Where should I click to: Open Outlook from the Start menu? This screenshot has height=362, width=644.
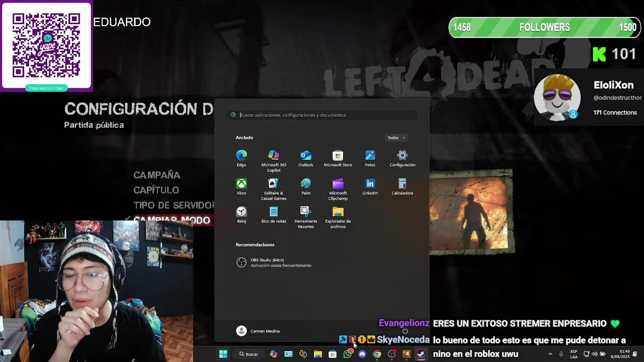306,158
